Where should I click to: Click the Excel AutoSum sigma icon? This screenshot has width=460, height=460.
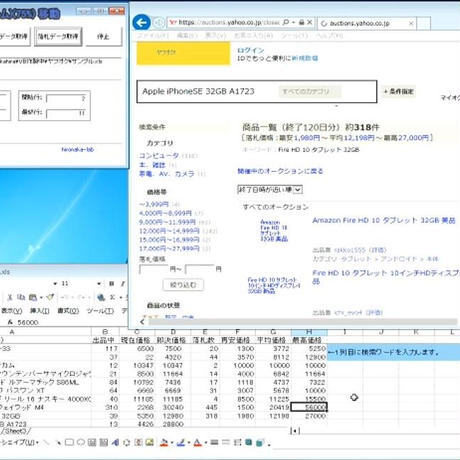coord(113,297)
